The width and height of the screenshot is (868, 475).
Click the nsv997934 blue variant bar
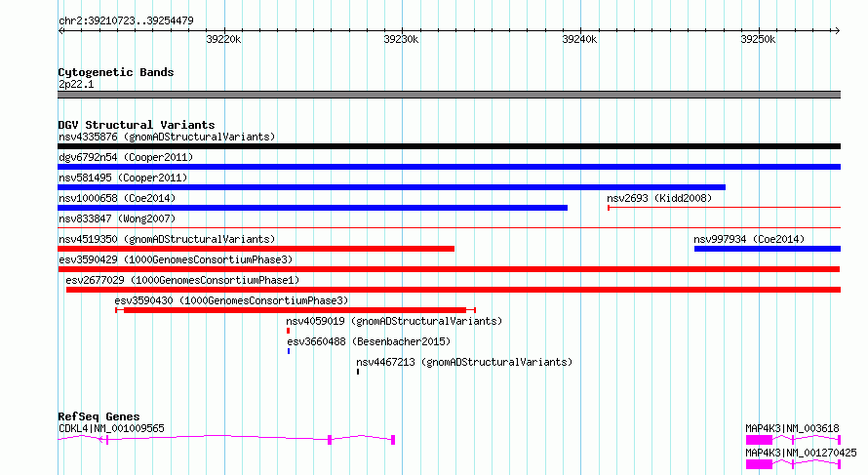coord(768,249)
